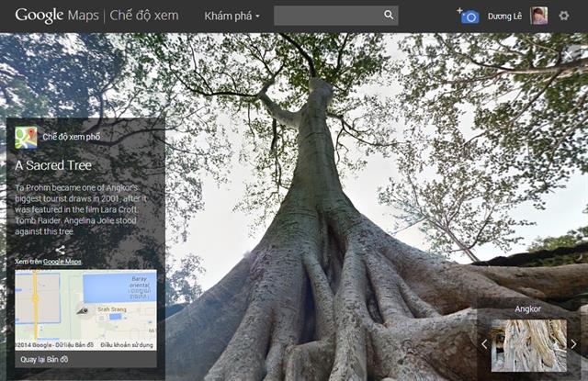Open settings via the gear icon
The height and width of the screenshot is (381, 588).
(564, 16)
